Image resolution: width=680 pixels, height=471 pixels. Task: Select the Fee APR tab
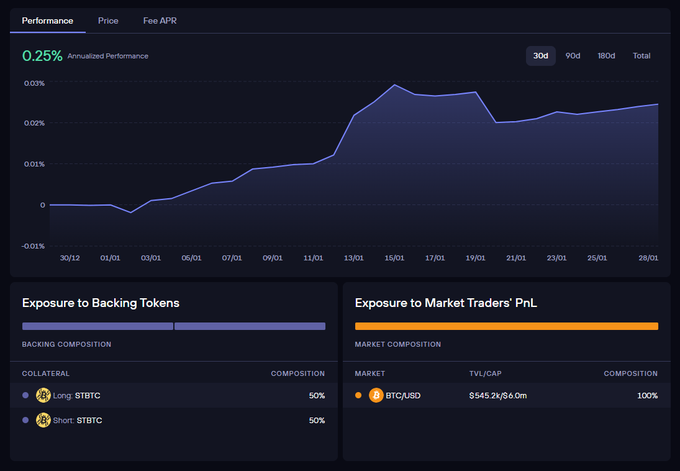[x=160, y=20]
